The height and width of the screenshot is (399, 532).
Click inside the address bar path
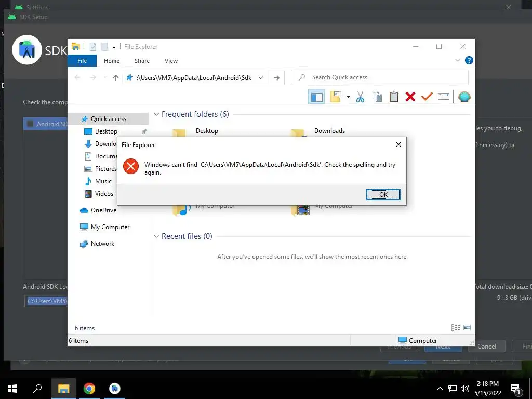point(193,78)
